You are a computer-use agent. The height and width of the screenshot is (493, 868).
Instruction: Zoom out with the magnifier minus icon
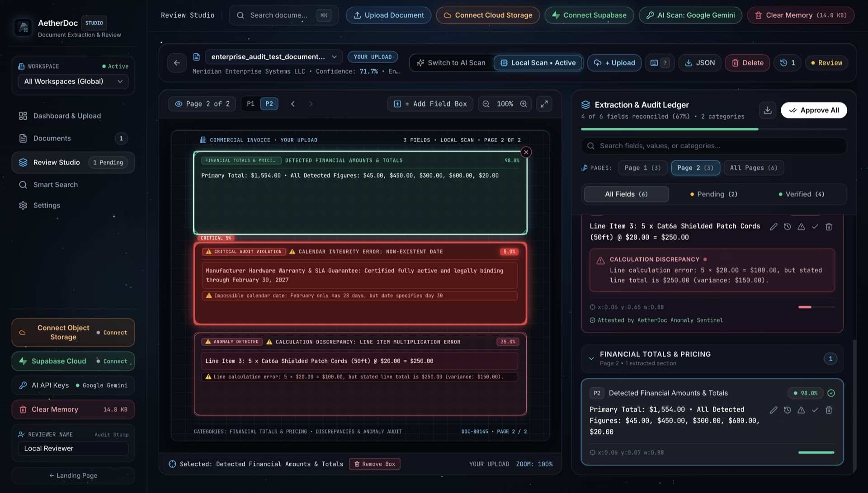click(x=486, y=104)
